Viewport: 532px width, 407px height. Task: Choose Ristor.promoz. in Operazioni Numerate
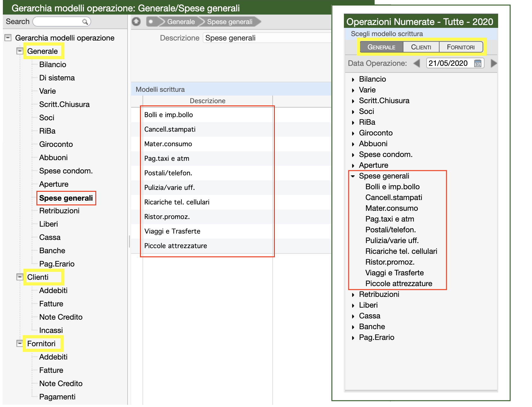click(x=390, y=262)
